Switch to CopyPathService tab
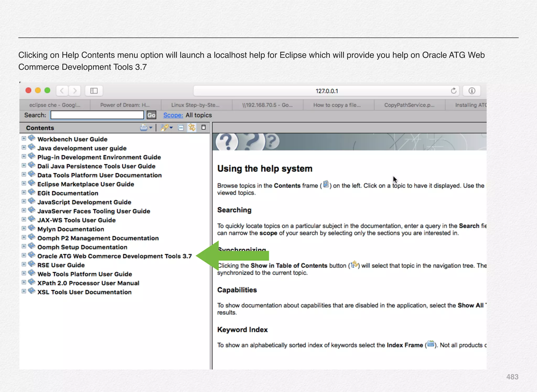The height and width of the screenshot is (392, 537). point(409,105)
